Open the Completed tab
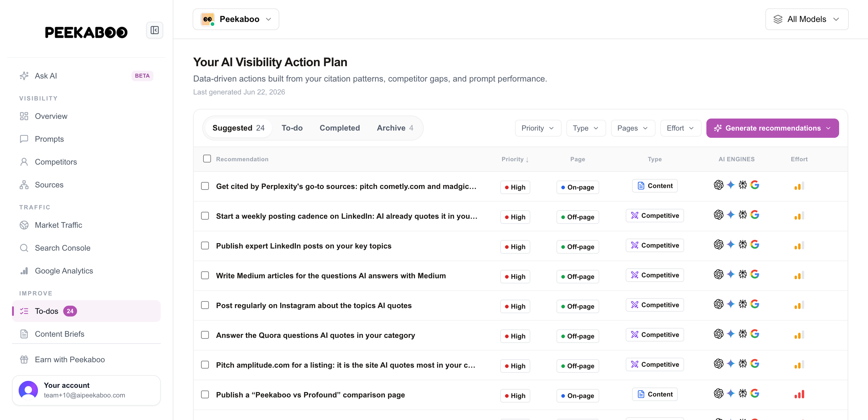This screenshot has height=420, width=868. point(340,128)
